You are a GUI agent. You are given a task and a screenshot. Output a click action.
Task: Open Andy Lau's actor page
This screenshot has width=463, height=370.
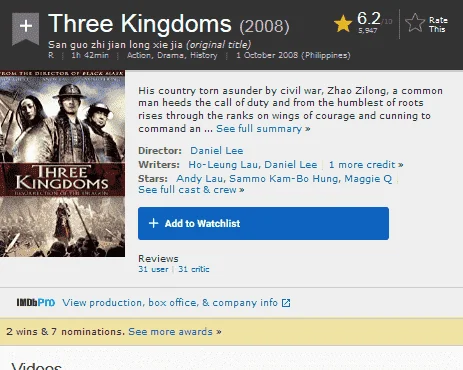(x=200, y=179)
